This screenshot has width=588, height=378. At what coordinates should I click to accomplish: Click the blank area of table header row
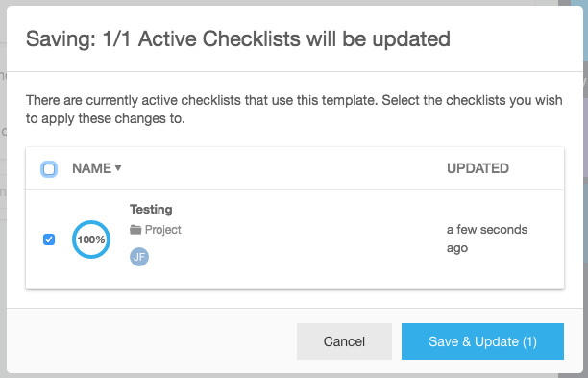tap(283, 168)
